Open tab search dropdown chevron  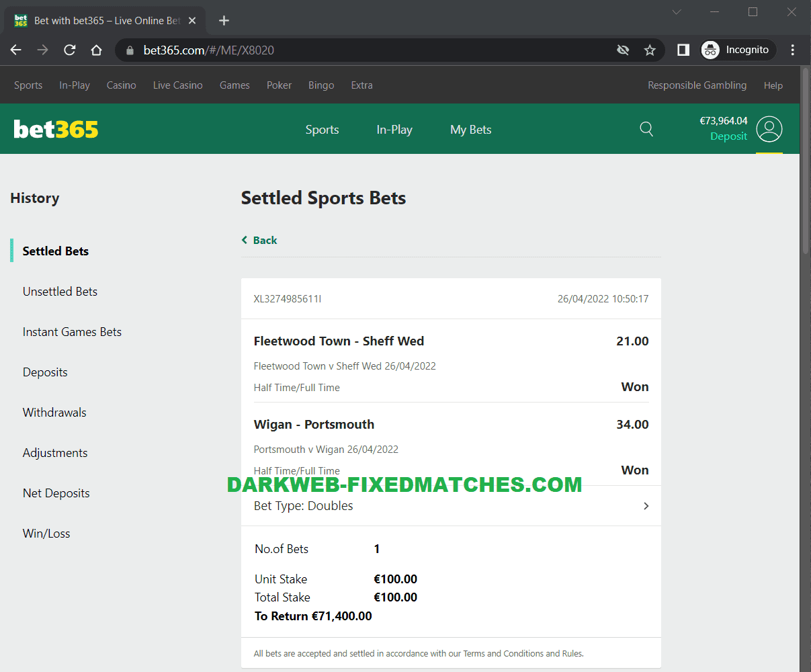pos(677,12)
